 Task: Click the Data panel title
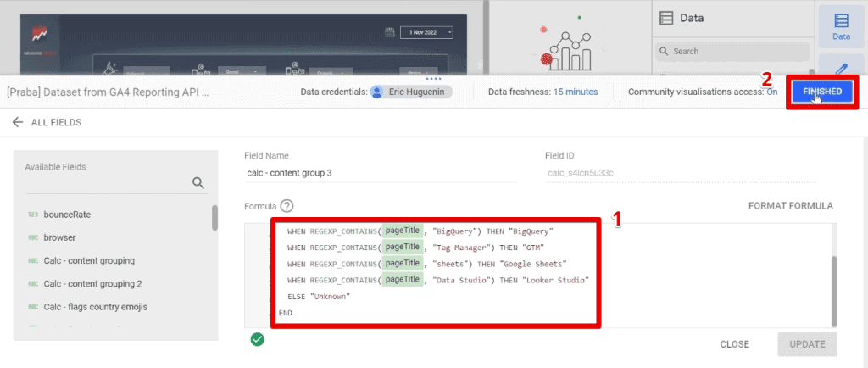click(x=692, y=18)
